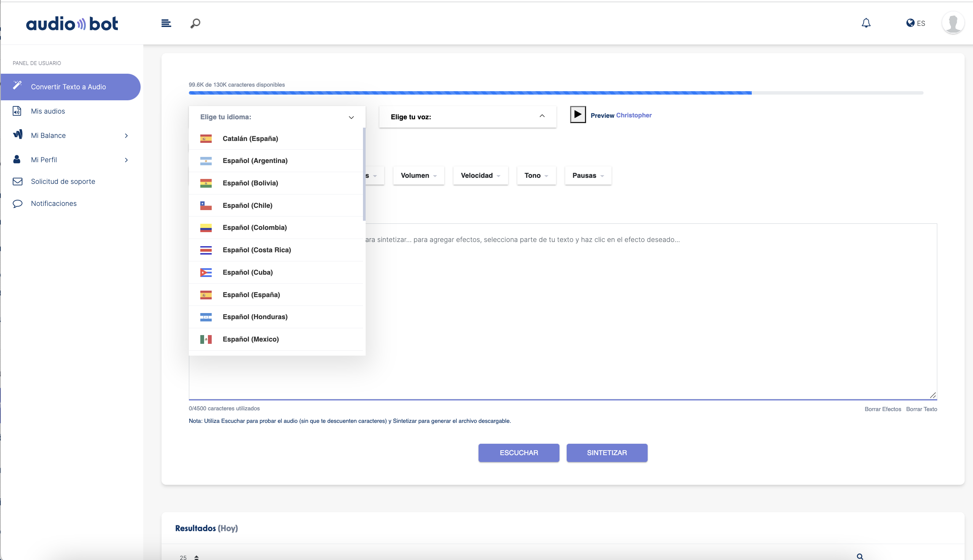Play the Christopher voice preview
Screen dimensions: 973x560
click(577, 114)
